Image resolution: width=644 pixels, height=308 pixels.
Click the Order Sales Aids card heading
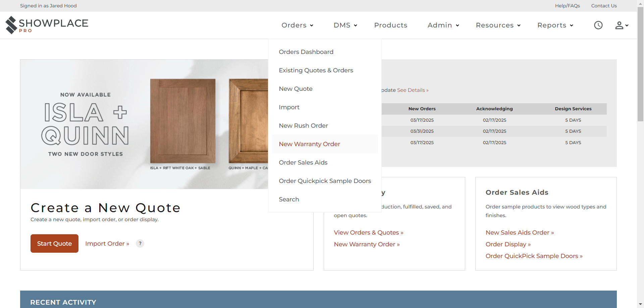click(517, 192)
